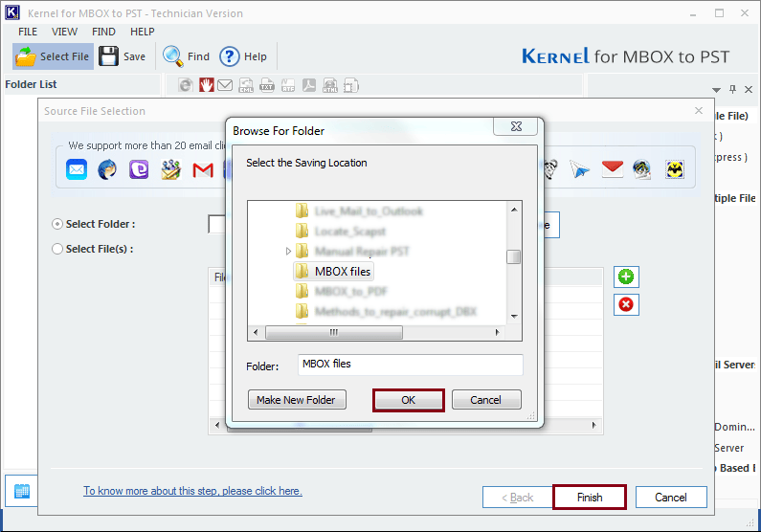The width and height of the screenshot is (761, 532).
Task: Click the folder tree vertical scrollbar thumb
Action: [513, 257]
